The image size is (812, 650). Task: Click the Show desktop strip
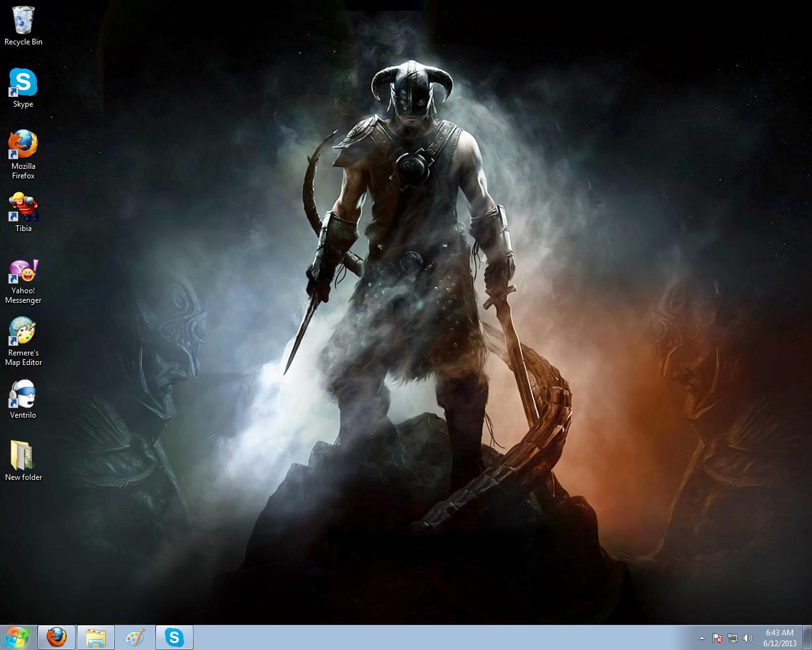(x=808, y=638)
